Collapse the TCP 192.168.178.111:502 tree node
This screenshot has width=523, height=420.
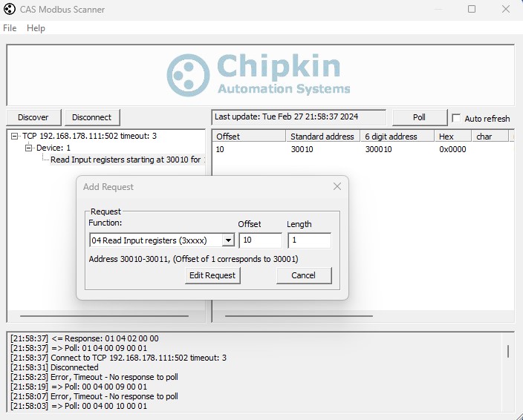[x=14, y=136]
